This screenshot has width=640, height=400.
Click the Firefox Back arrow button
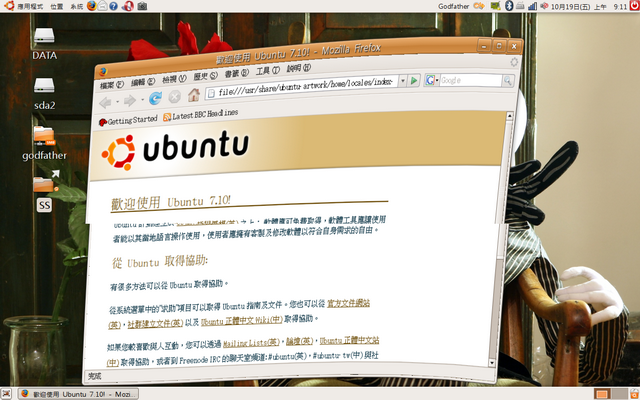pyautogui.click(x=105, y=102)
